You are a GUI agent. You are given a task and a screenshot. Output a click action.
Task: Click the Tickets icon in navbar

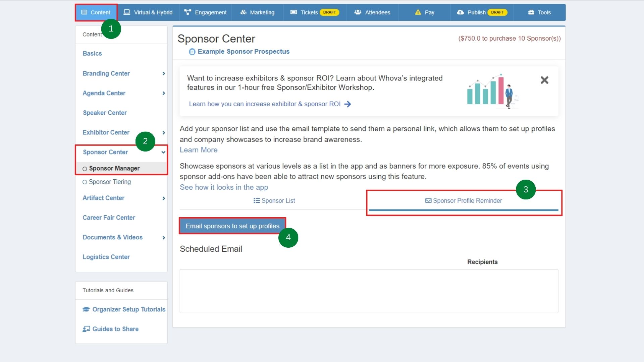tap(293, 12)
